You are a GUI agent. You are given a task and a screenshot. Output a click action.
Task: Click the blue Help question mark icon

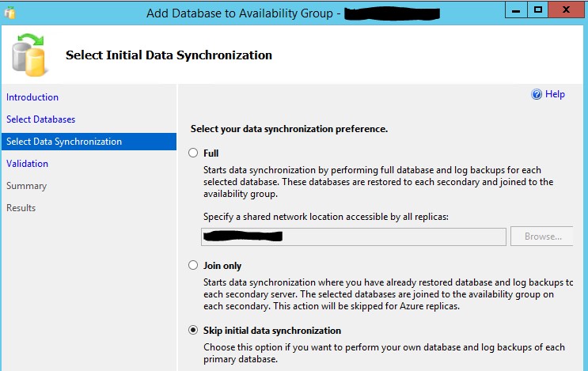click(x=537, y=94)
